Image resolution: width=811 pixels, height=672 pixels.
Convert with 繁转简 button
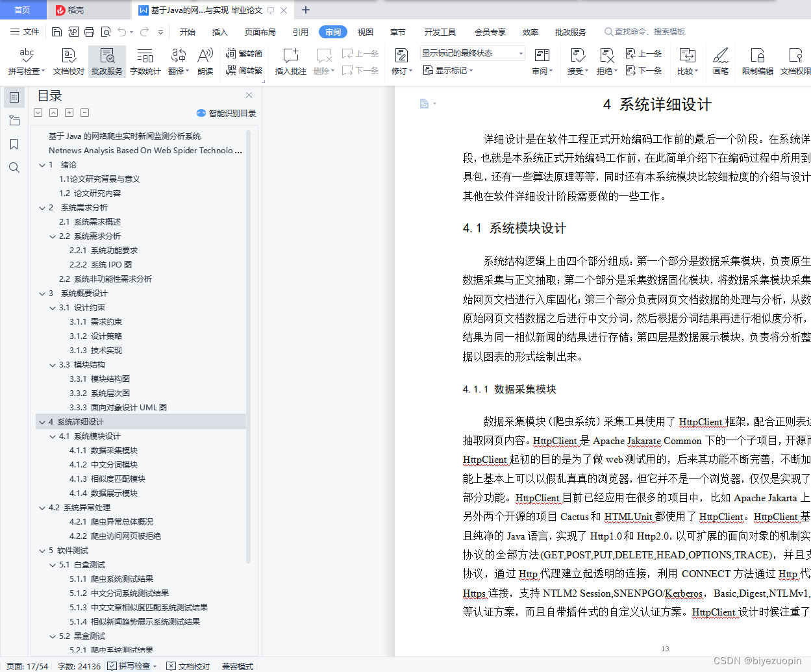(244, 53)
